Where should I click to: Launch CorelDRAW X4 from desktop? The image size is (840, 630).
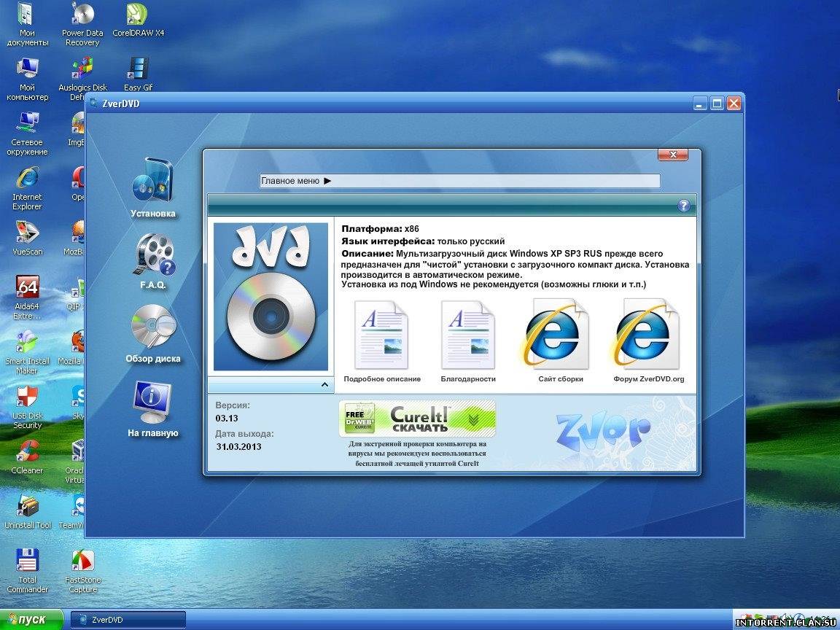139,21
